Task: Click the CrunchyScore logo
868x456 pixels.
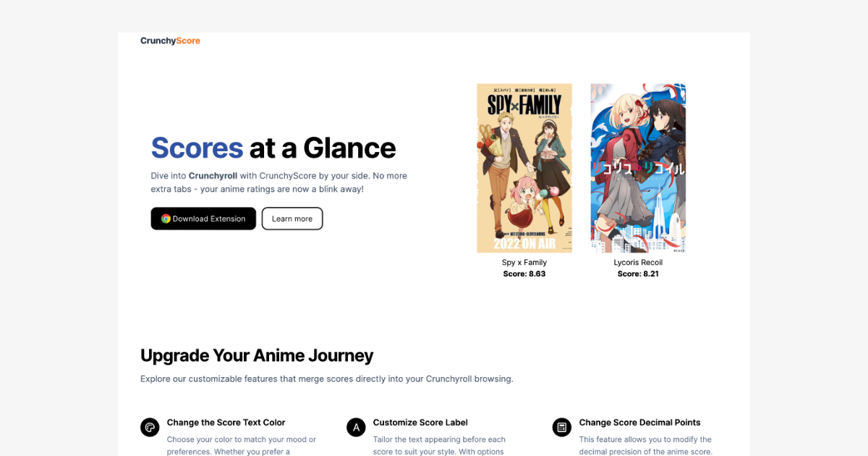Action: 170,41
